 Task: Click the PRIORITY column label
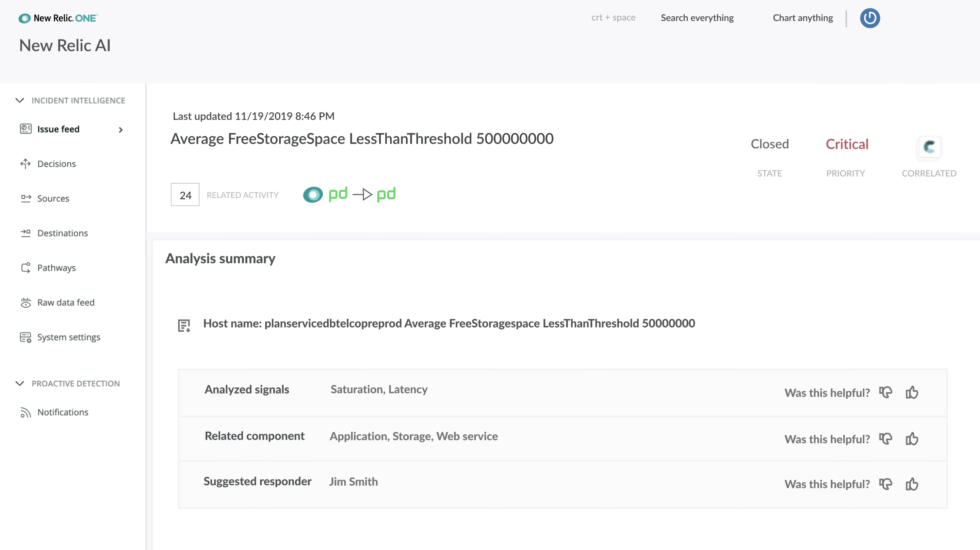tap(845, 173)
